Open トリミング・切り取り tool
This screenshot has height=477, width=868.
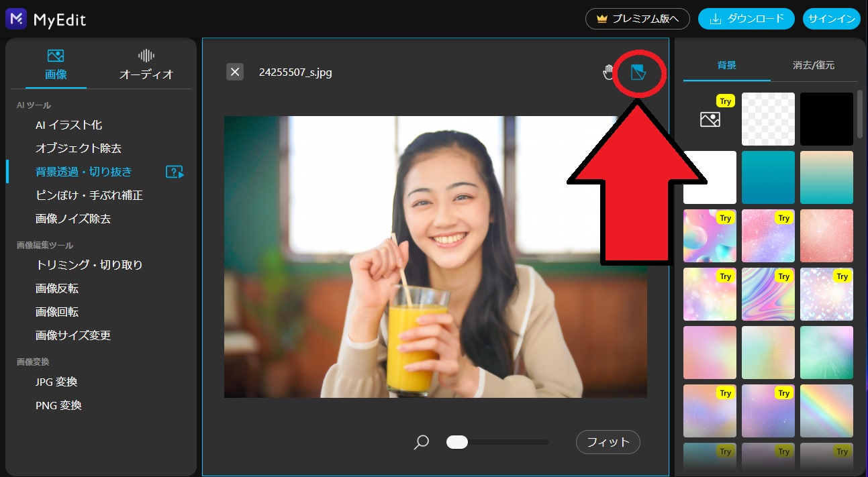tap(89, 265)
